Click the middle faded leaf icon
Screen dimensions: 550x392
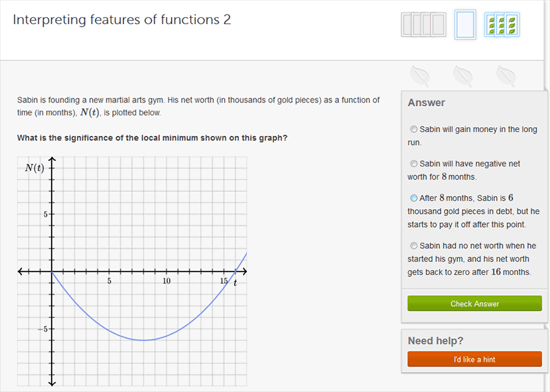click(x=463, y=74)
